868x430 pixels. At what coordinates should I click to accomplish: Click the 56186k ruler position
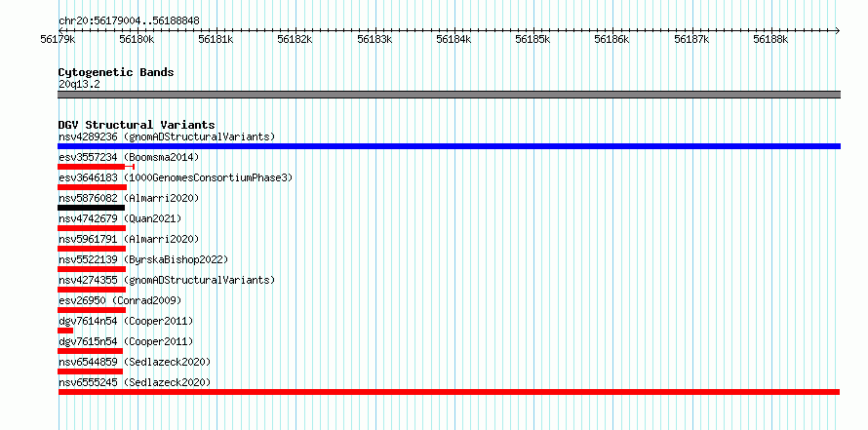pyautogui.click(x=612, y=39)
